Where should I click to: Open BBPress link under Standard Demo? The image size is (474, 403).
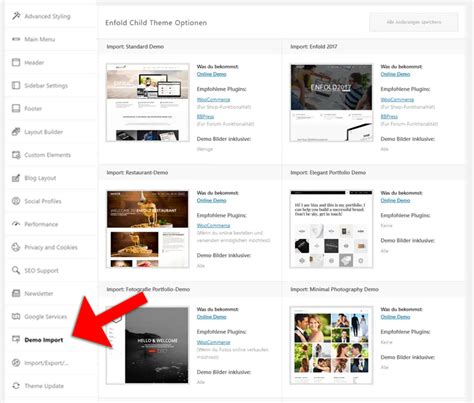tap(205, 116)
